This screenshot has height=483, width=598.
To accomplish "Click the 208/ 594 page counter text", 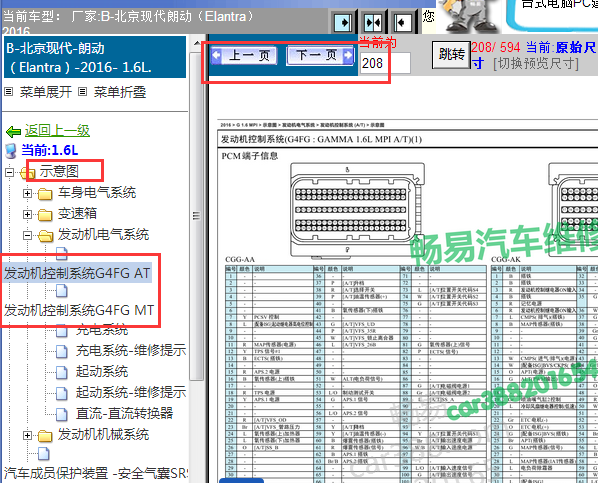I will (x=495, y=48).
